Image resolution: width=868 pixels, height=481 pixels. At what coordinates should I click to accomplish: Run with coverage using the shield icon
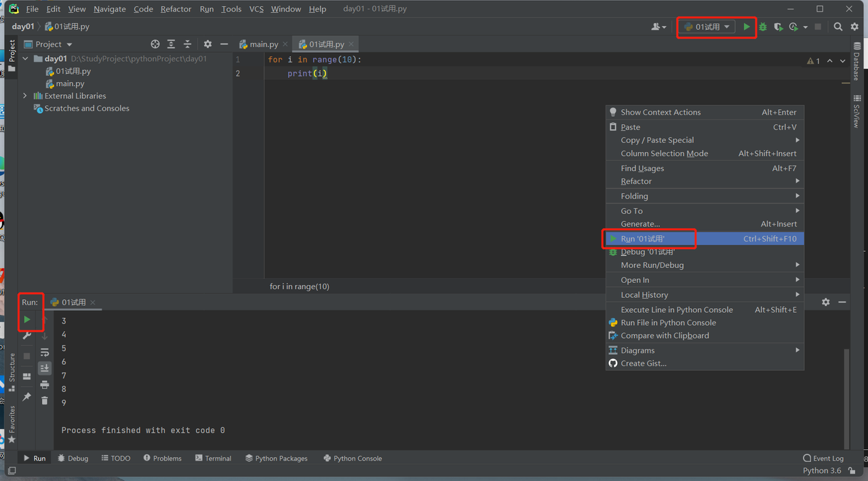point(778,26)
